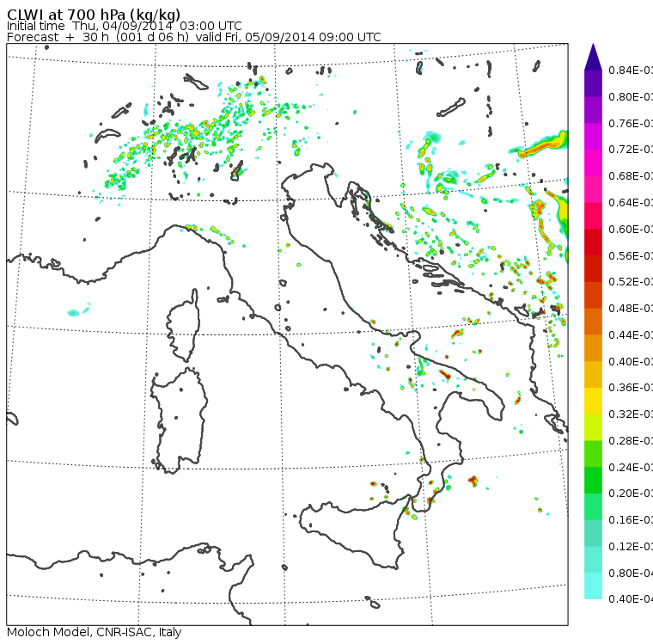Click the 0.72E-03 colorbar label
This screenshot has width=653, height=644.
click(631, 150)
